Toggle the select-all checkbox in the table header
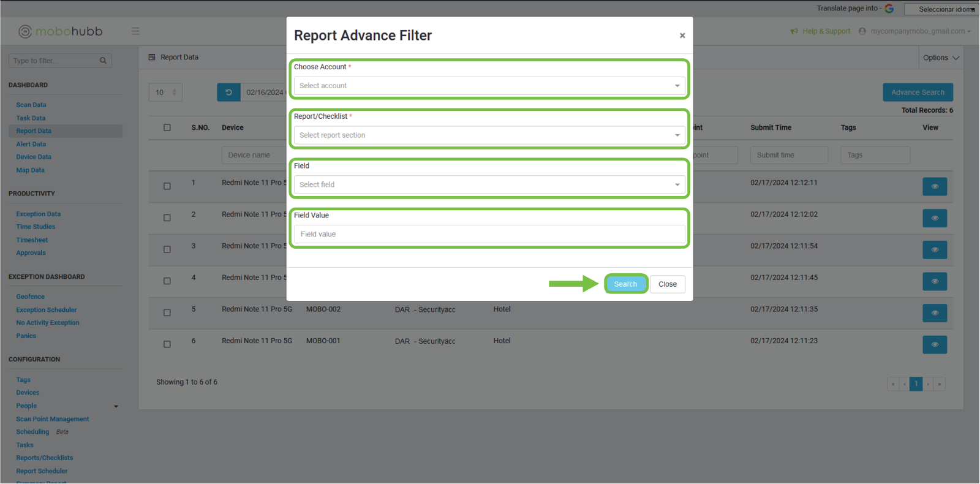Image resolution: width=980 pixels, height=484 pixels. pos(167,127)
